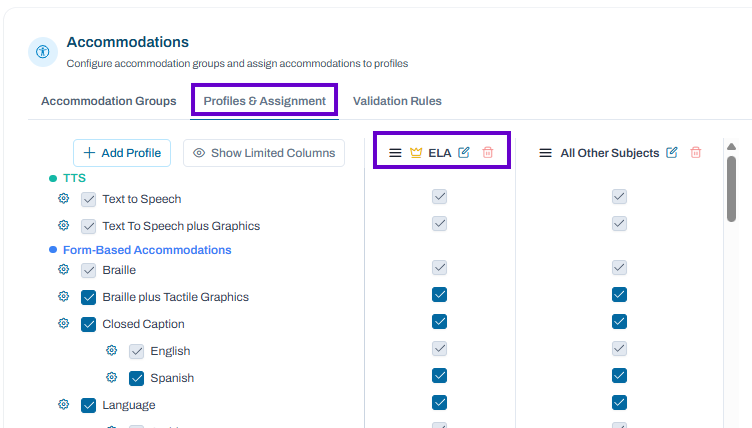Click the accessibility icon beside Accommodations heading
Screen dimensions: 752x428
click(x=43, y=52)
